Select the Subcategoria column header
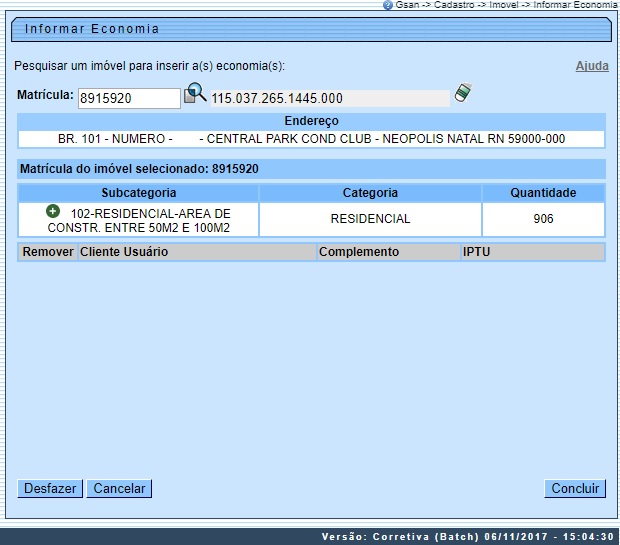 point(139,193)
